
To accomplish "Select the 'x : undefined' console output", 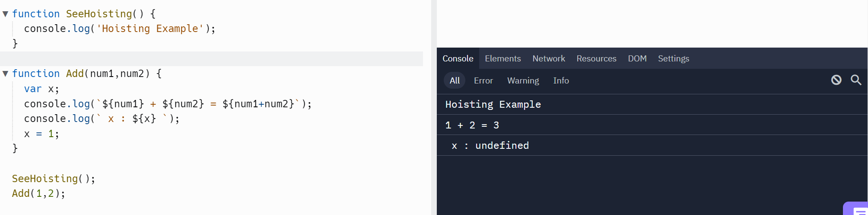I will [x=652, y=145].
